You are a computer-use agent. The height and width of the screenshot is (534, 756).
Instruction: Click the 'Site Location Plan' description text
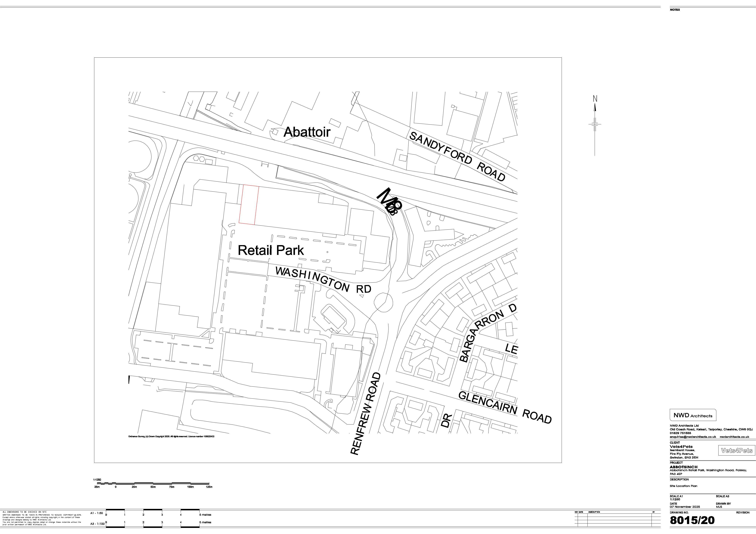point(683,486)
